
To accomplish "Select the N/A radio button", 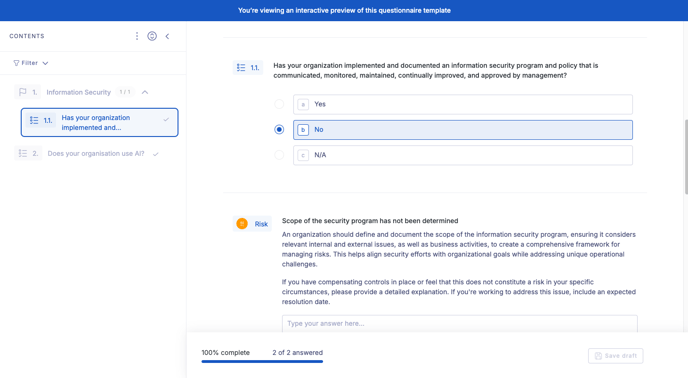I will pos(279,155).
